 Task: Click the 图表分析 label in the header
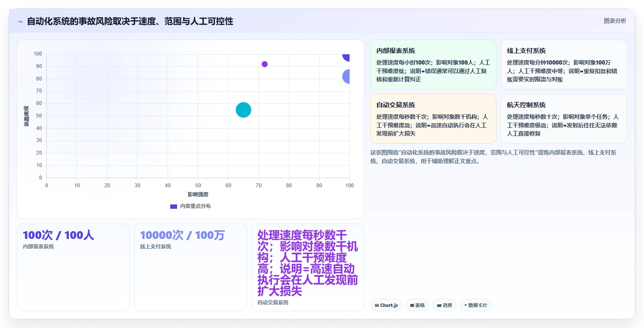coord(615,21)
